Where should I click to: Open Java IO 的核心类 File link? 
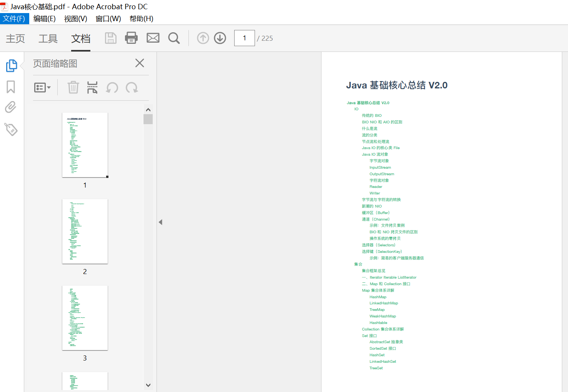381,148
